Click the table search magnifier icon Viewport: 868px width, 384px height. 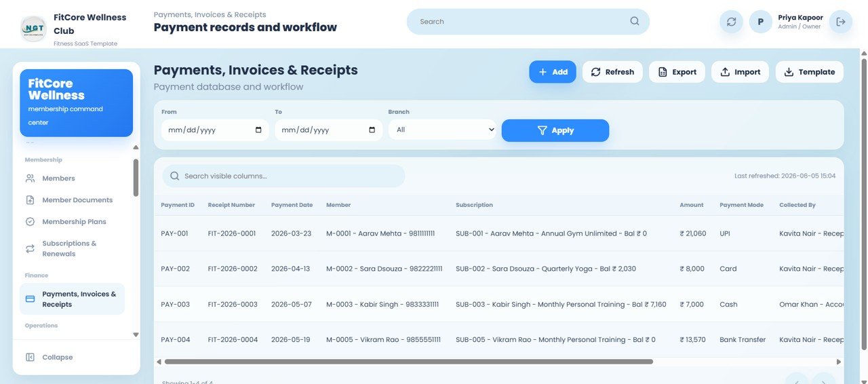[175, 176]
